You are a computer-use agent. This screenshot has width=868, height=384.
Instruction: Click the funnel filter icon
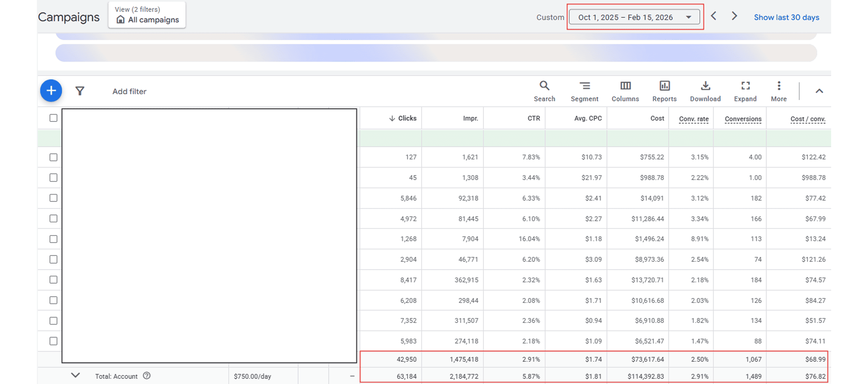[x=80, y=91]
